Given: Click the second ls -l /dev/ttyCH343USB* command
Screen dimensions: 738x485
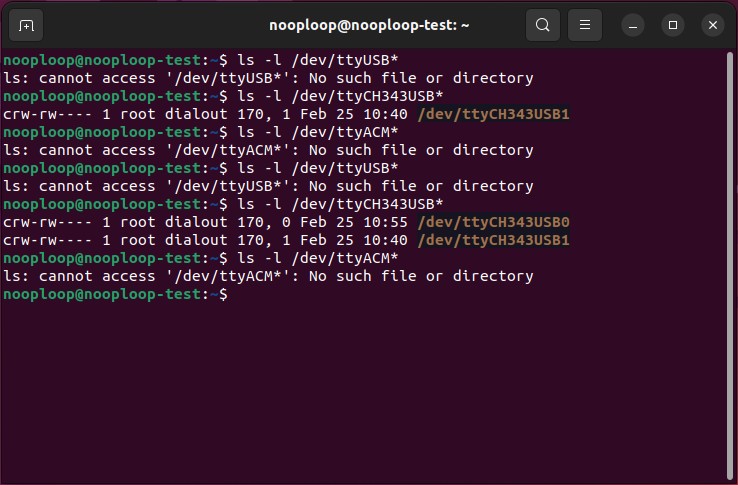Looking at the screenshot, I should 337,204.
